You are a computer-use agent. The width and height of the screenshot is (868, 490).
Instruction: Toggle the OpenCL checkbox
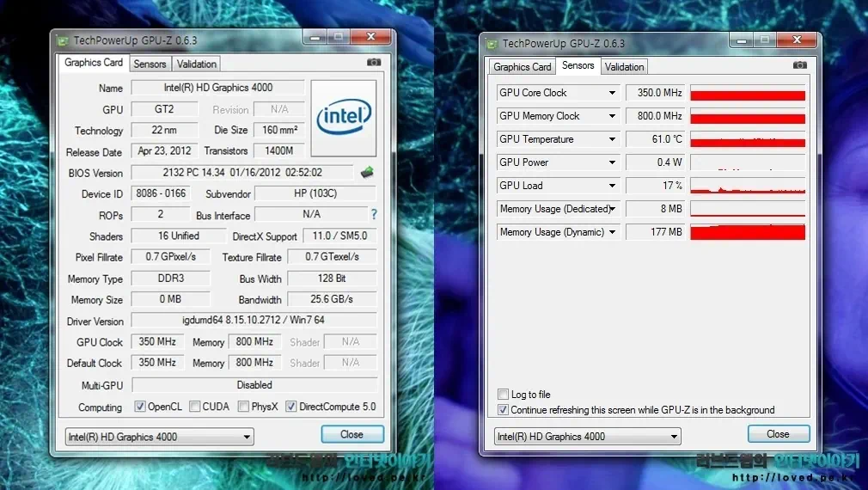[x=140, y=407]
